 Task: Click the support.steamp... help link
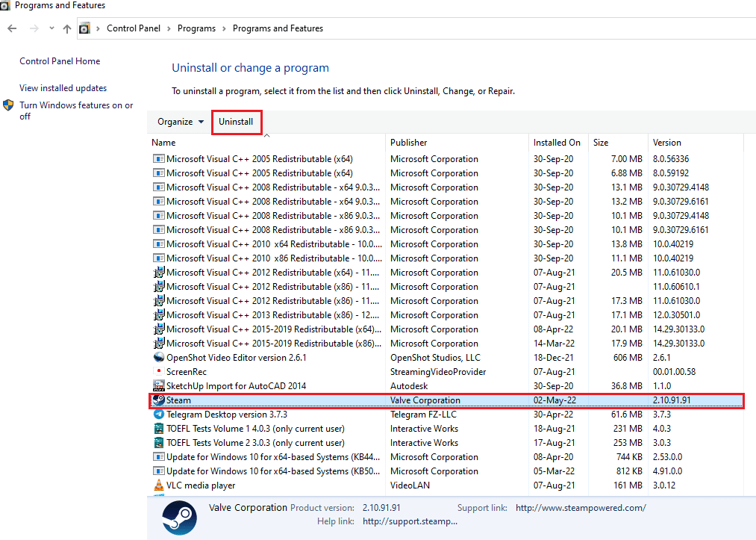(x=410, y=521)
